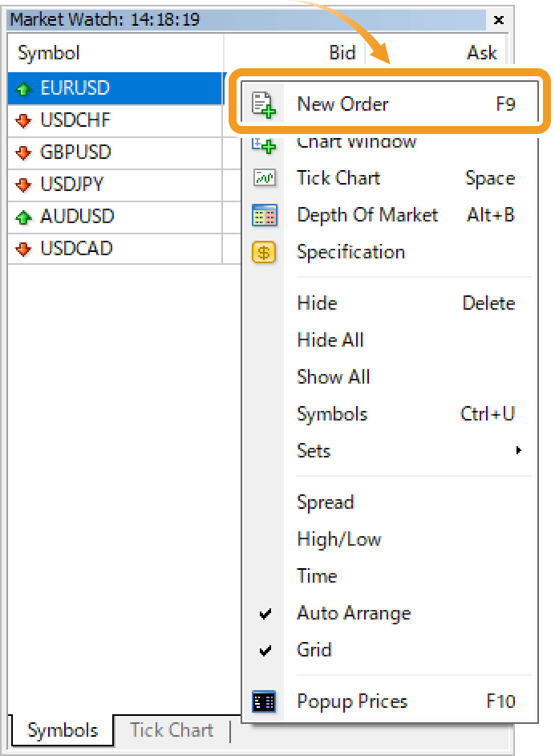The image size is (555, 756).
Task: Choose Hide in the context menu
Action: (x=389, y=303)
